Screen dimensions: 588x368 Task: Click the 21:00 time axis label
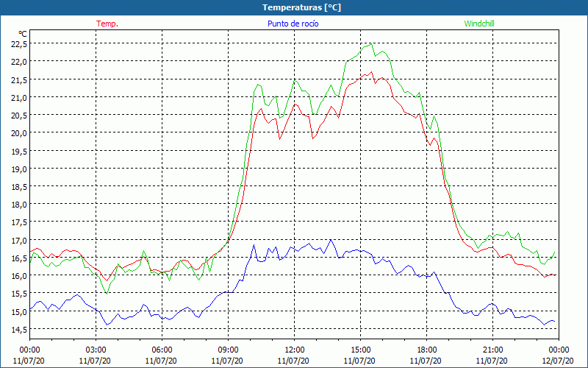coord(492,350)
